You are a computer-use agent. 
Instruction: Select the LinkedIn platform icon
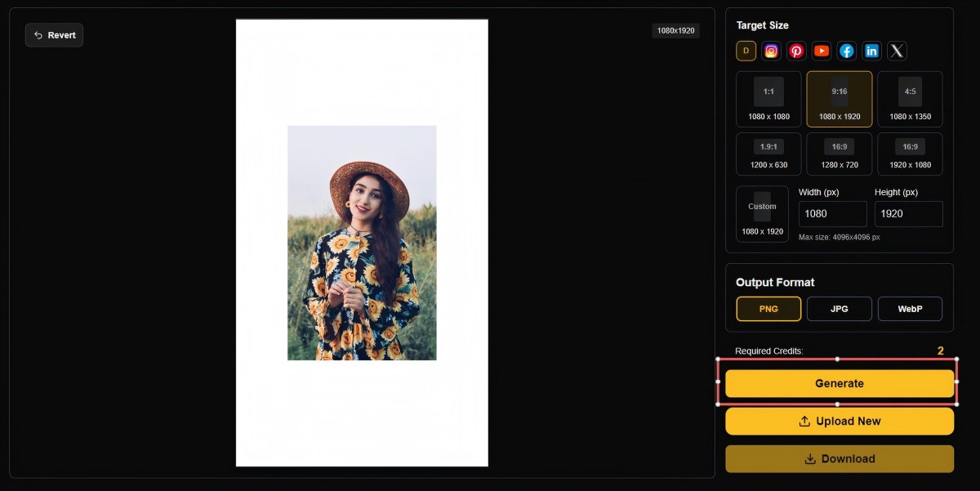[x=871, y=51]
